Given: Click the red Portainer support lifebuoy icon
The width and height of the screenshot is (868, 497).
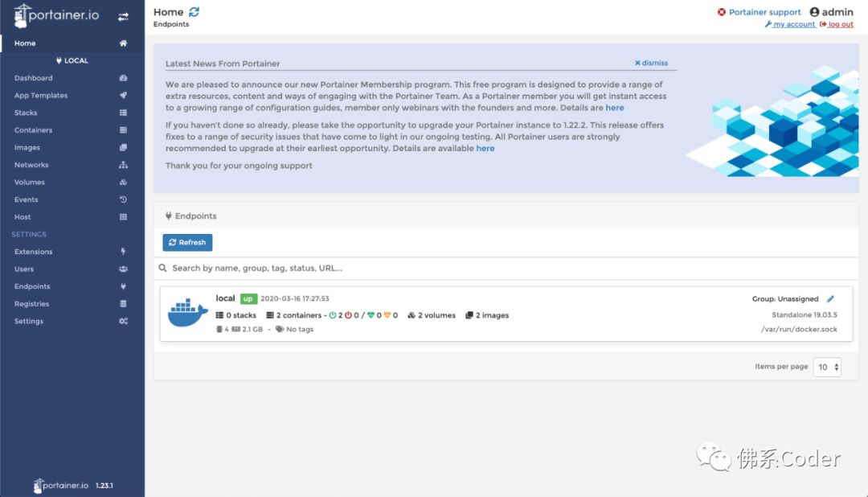Looking at the screenshot, I should pos(721,12).
